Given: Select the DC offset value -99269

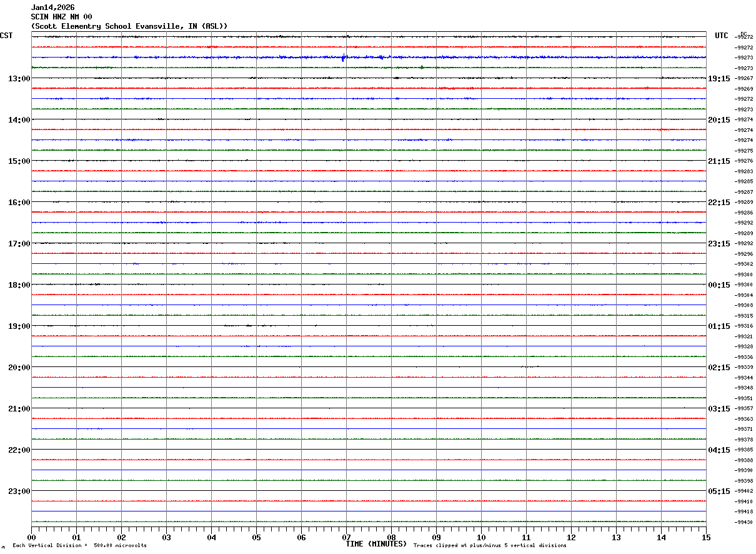Looking at the screenshot, I should (744, 89).
